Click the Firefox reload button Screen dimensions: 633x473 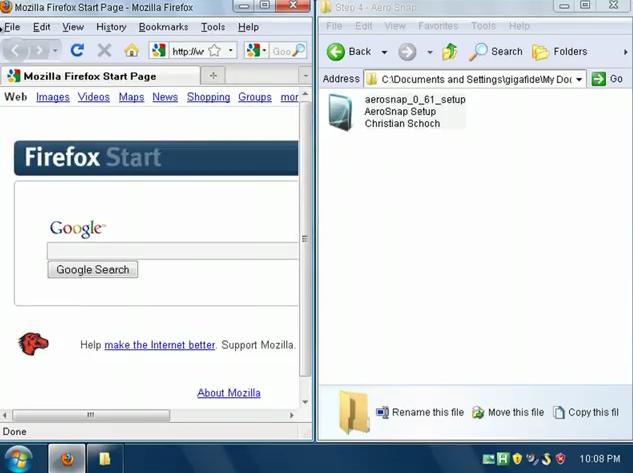(77, 50)
